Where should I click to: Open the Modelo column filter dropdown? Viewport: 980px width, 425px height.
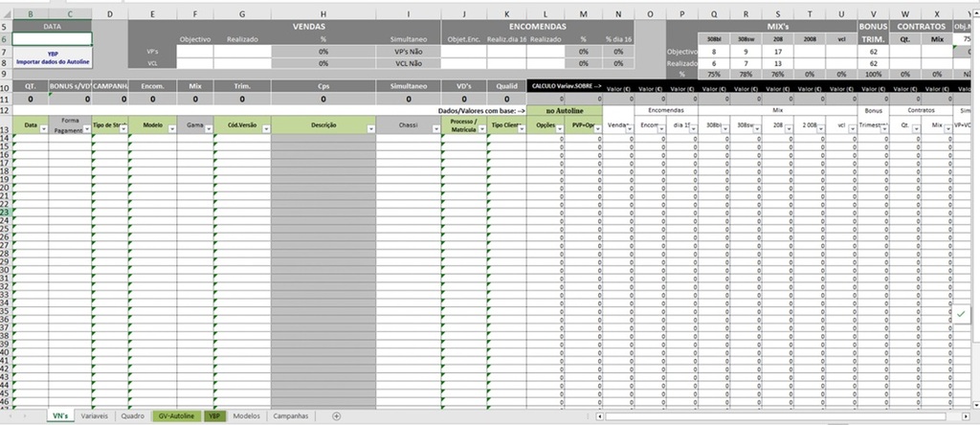[x=169, y=127]
